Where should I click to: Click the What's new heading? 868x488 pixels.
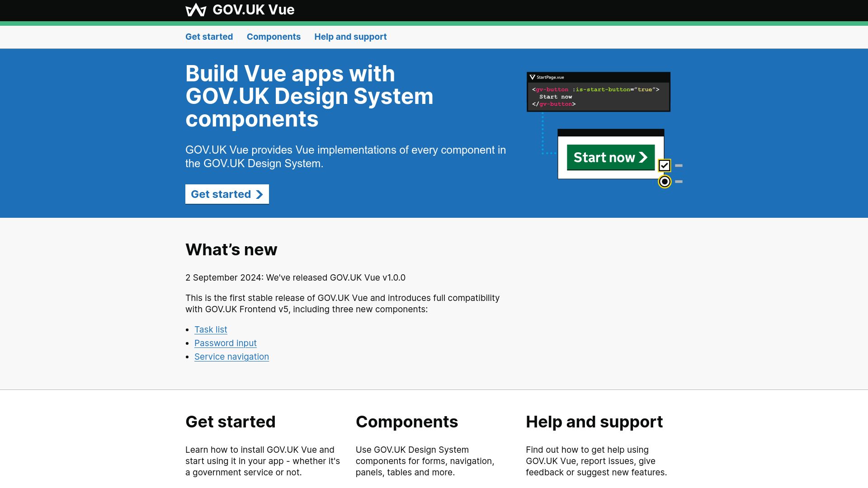pos(231,249)
